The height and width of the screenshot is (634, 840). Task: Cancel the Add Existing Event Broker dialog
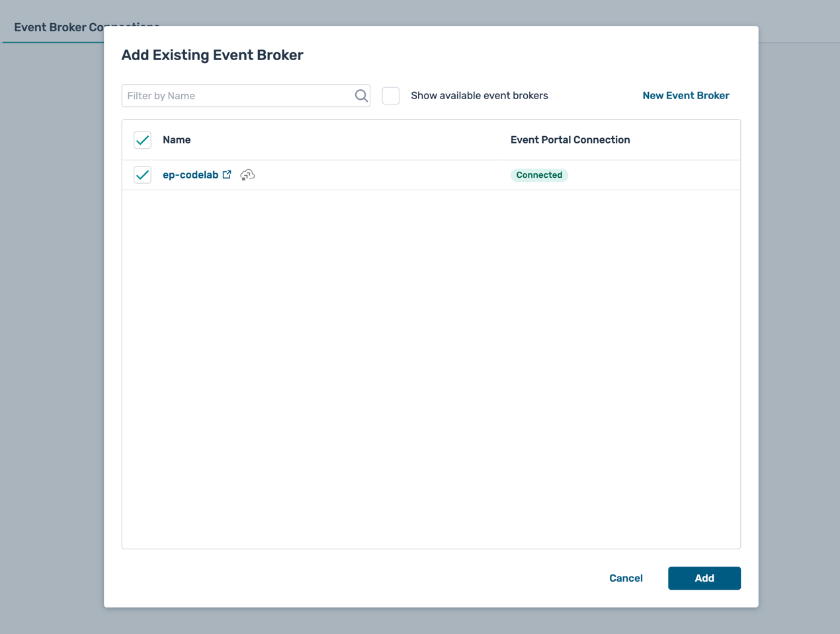(625, 578)
